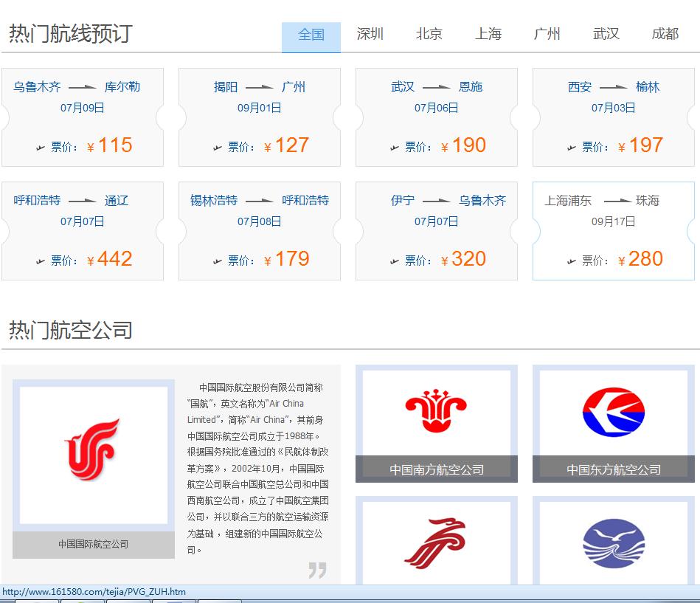Open the 上海浦东 to 珠海 route card
700x603 pixels.
pyautogui.click(x=614, y=231)
